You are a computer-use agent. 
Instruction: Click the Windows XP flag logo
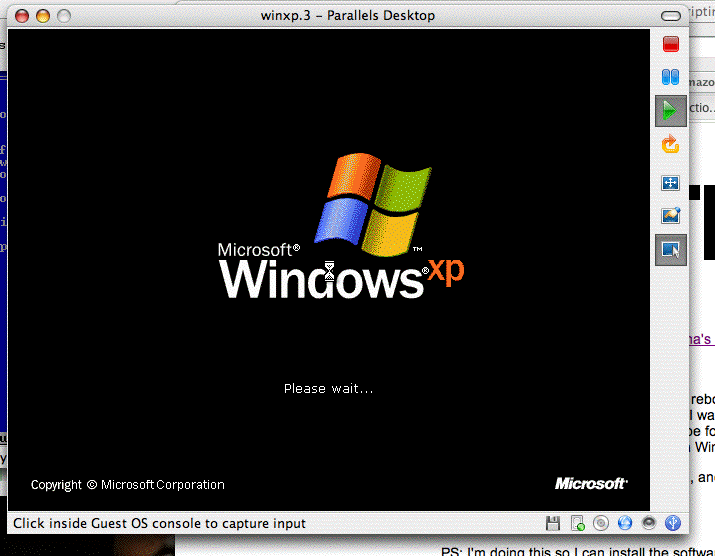point(372,201)
